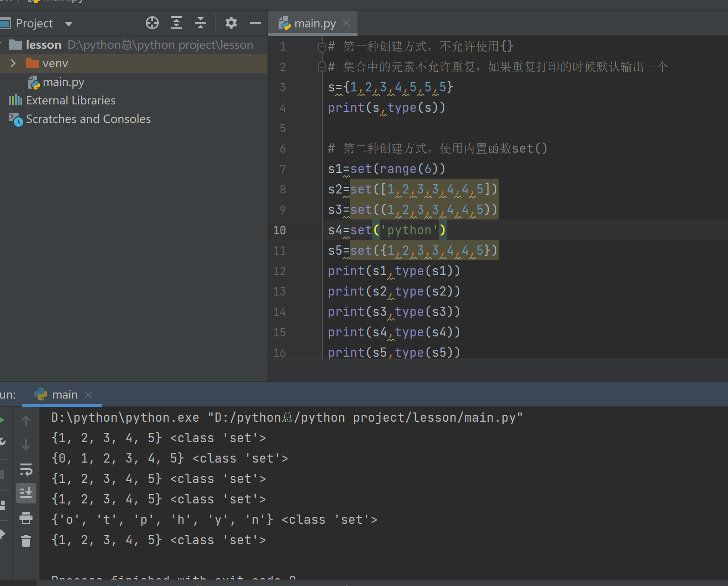This screenshot has height=586, width=728.
Task: Click the Python icon on the run tab
Action: click(41, 394)
